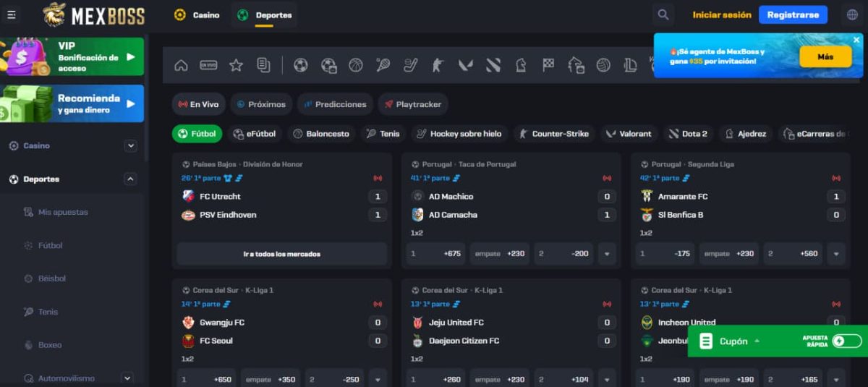The height and width of the screenshot is (387, 868).
Task: Open the Recomienda y gana dinero banner
Action: [x=72, y=103]
